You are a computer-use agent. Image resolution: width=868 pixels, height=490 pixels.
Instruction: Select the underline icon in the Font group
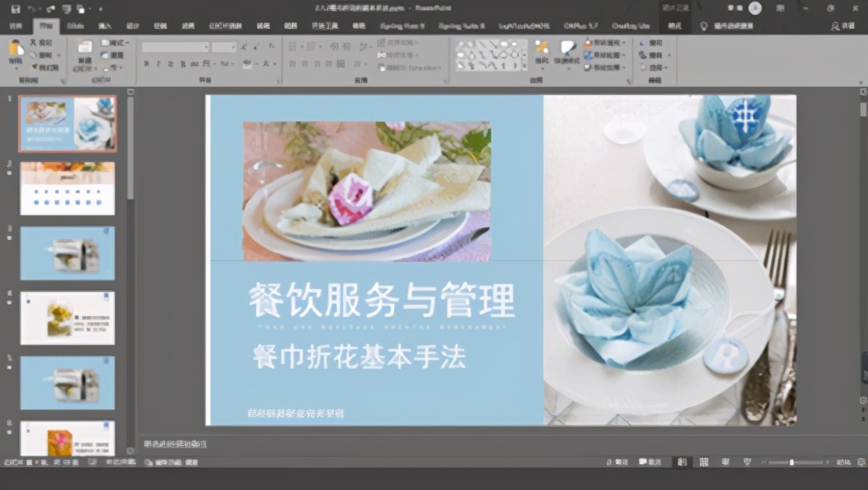(x=171, y=63)
